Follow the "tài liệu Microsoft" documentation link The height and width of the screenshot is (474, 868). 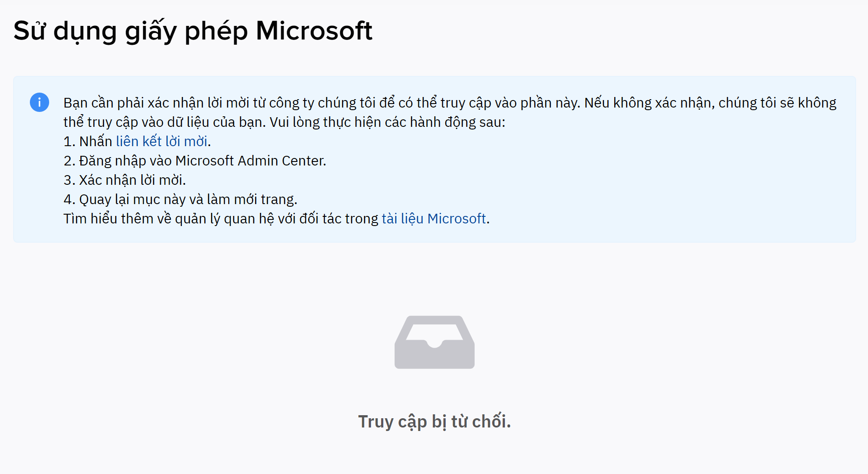(433, 219)
